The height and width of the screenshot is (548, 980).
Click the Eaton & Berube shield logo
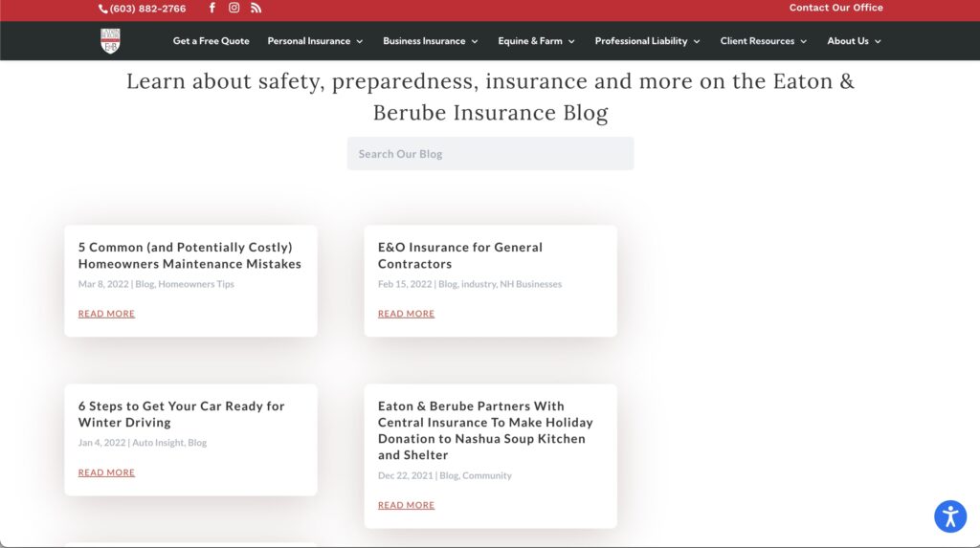click(111, 41)
